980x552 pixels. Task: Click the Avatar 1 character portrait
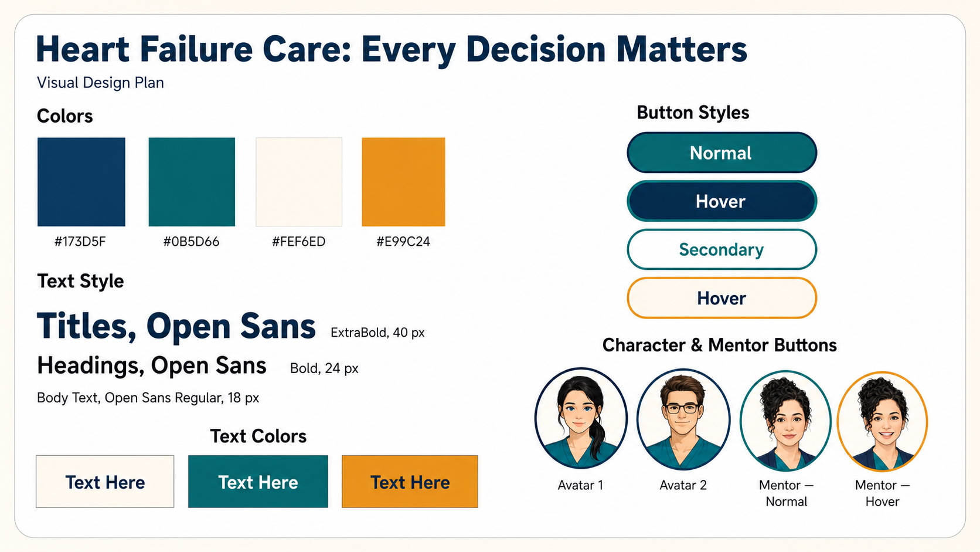click(x=581, y=418)
